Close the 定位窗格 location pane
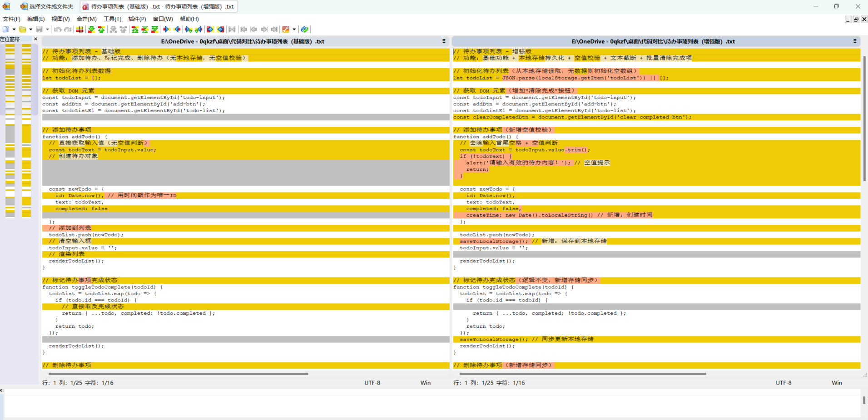The height and width of the screenshot is (420, 868). tap(35, 39)
